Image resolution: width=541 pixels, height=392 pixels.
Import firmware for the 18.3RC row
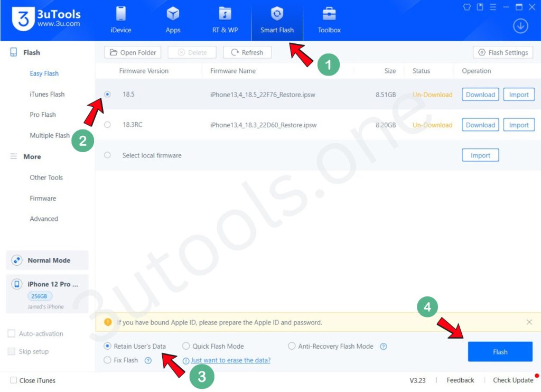519,125
